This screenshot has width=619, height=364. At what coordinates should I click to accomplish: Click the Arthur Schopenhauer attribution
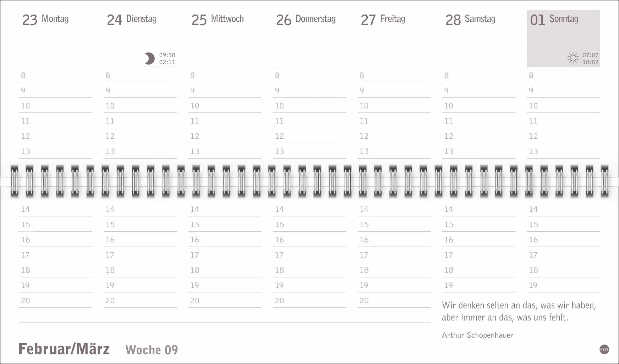click(477, 335)
